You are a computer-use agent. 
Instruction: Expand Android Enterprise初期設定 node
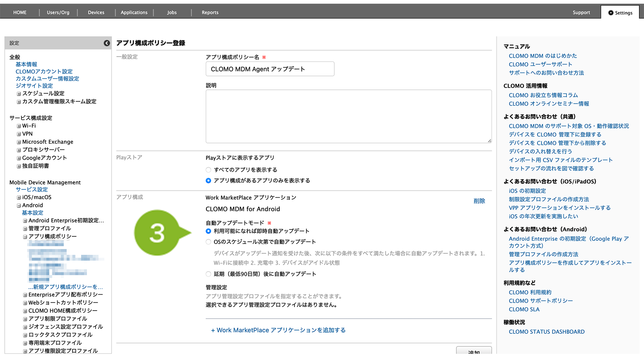(x=25, y=221)
